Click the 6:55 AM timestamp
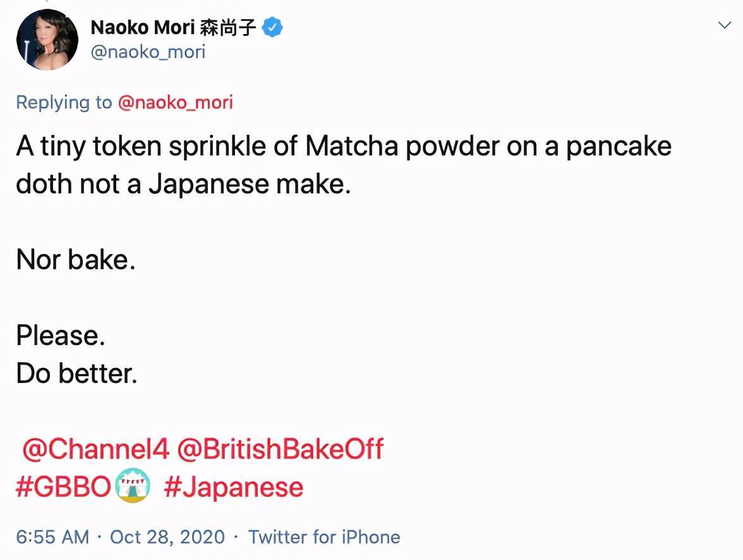This screenshot has width=743, height=560. point(52,537)
